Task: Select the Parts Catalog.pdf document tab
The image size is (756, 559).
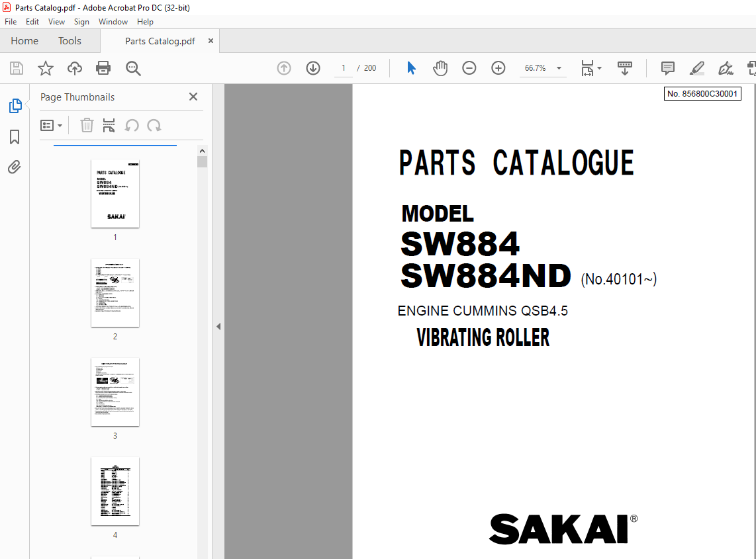Action: 160,41
